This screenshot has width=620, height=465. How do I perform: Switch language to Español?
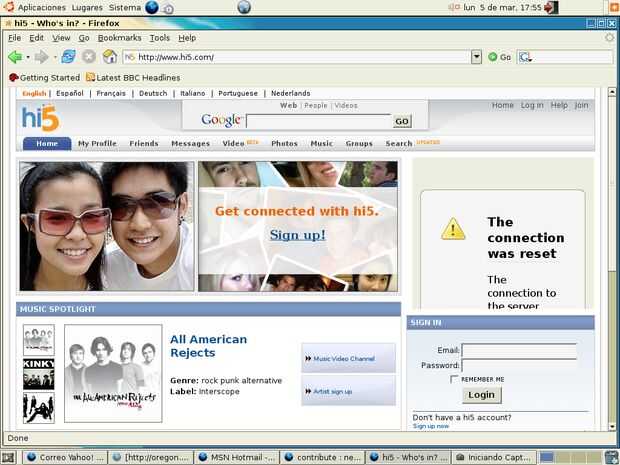pos(70,93)
